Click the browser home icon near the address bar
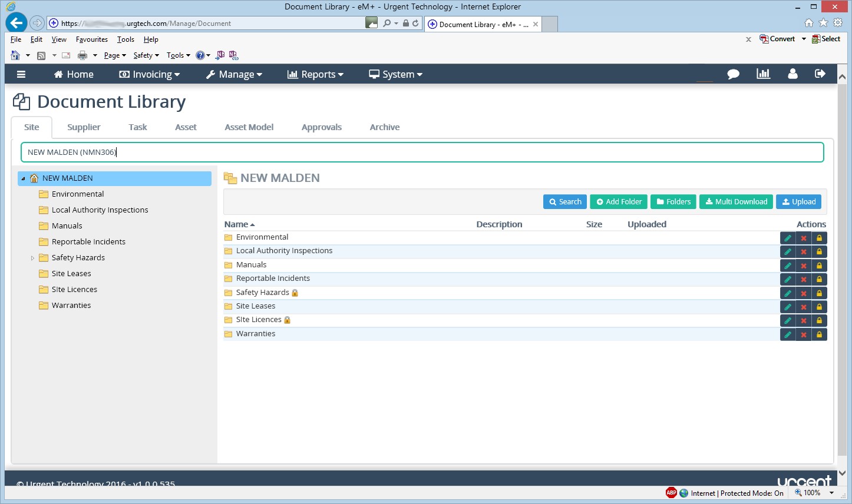The image size is (852, 504). tap(809, 22)
